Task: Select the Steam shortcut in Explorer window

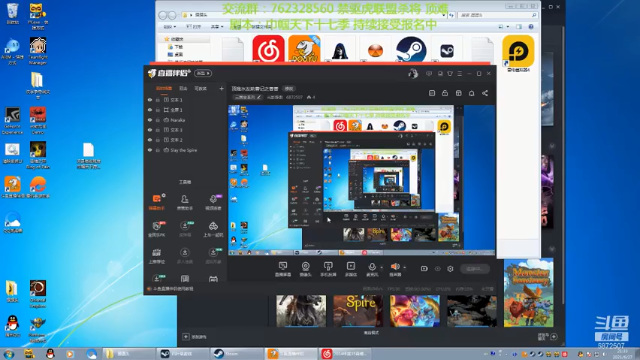Action: (411, 49)
